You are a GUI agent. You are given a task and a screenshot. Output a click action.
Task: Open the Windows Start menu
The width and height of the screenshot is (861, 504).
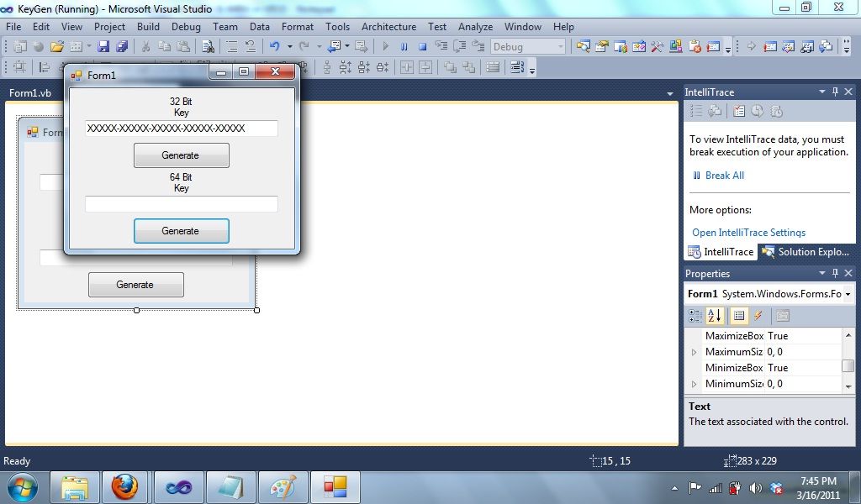point(23,487)
